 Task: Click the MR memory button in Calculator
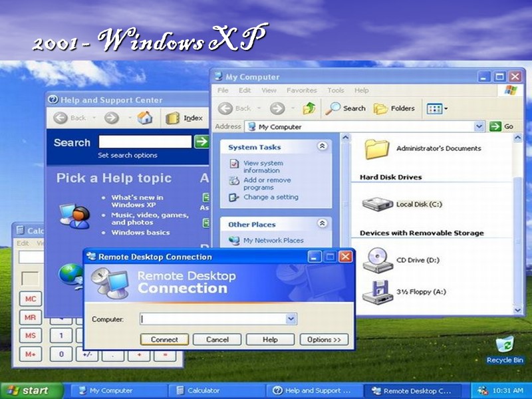[31, 317]
